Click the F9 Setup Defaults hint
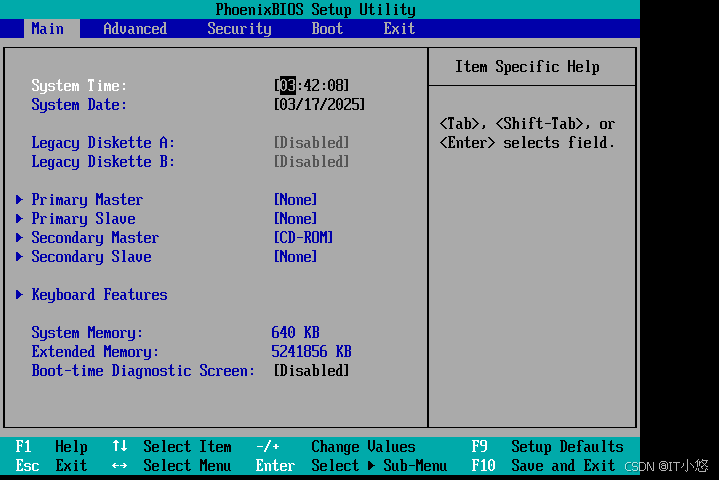This screenshot has height=480, width=719. (548, 447)
